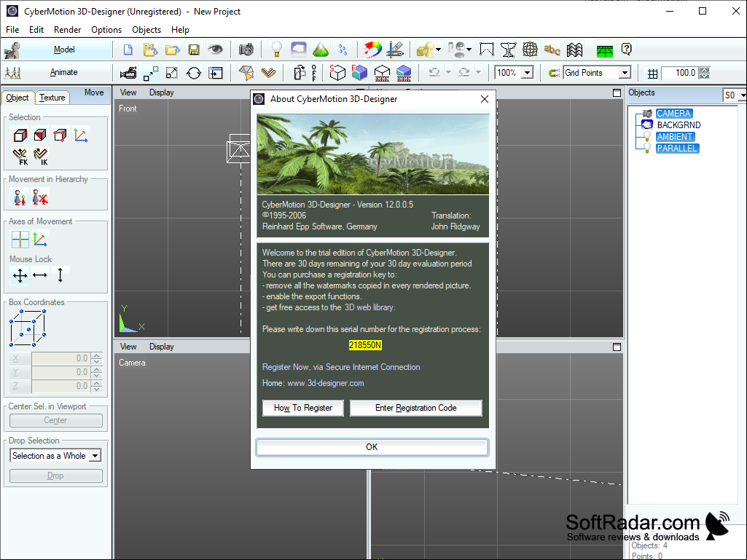Image resolution: width=747 pixels, height=560 pixels.
Task: Click the grid size 100.0 input field
Action: pyautogui.click(x=681, y=73)
